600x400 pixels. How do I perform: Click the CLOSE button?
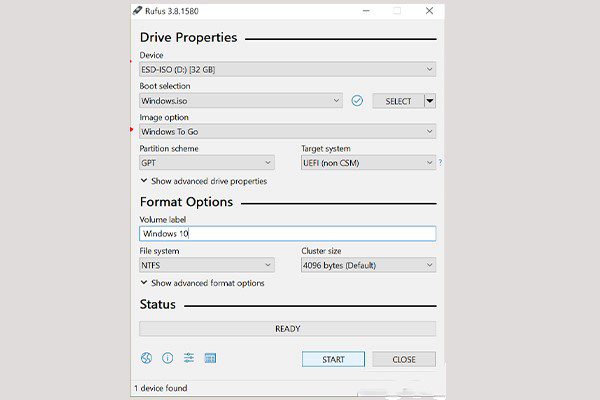click(404, 359)
